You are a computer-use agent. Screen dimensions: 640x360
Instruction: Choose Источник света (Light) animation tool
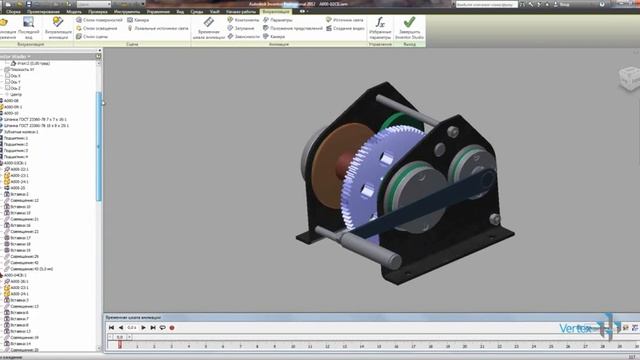pyautogui.click(x=344, y=20)
